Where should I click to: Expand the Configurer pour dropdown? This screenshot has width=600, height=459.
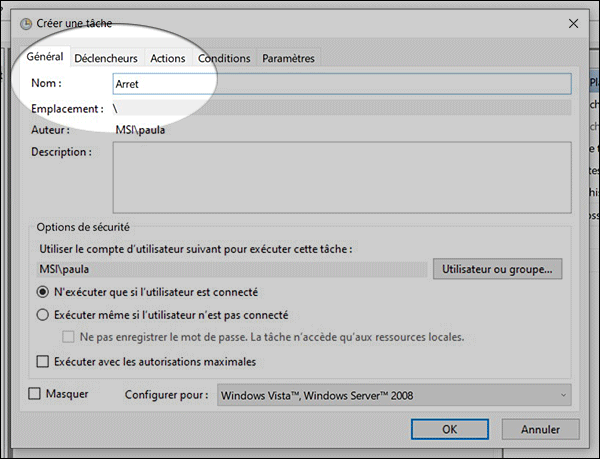(x=394, y=395)
